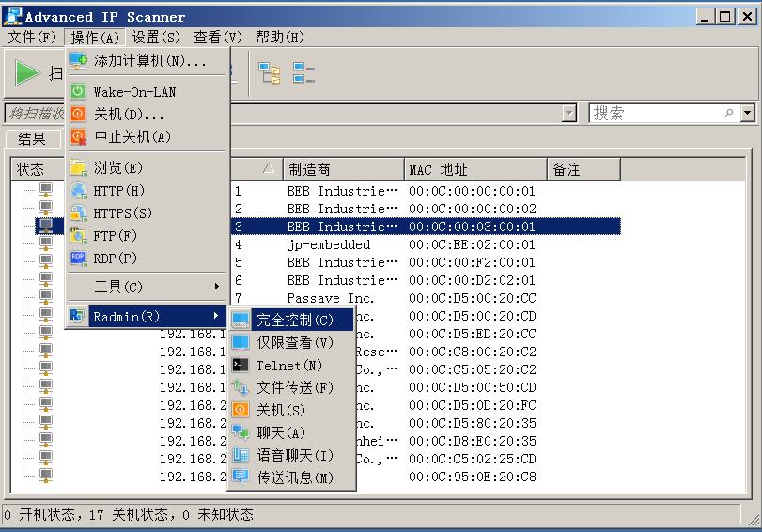This screenshot has width=762, height=532.
Task: Click the collapse all list toolbar icon
Action: pos(303,73)
